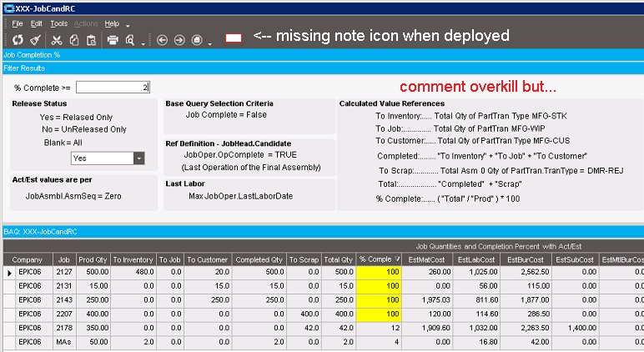The image size is (644, 352).
Task: Click the row selector for Job 2131
Action: pos(9,286)
